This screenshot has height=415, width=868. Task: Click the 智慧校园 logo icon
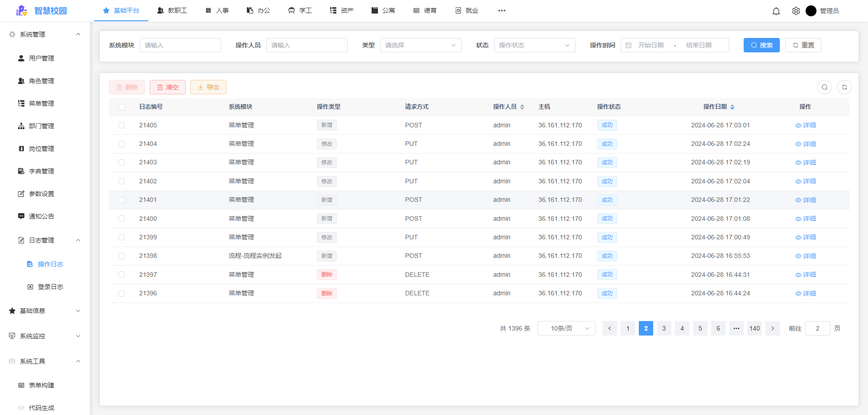pyautogui.click(x=21, y=10)
